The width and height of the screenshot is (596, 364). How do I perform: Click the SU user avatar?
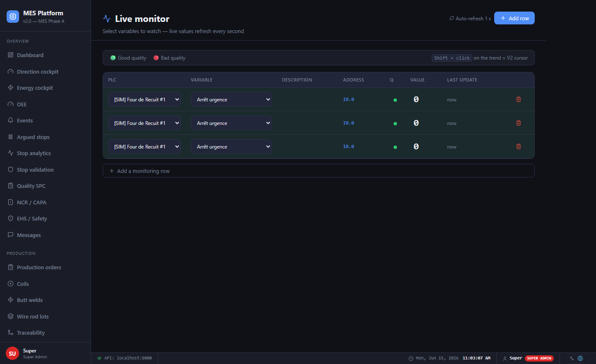tap(12, 354)
